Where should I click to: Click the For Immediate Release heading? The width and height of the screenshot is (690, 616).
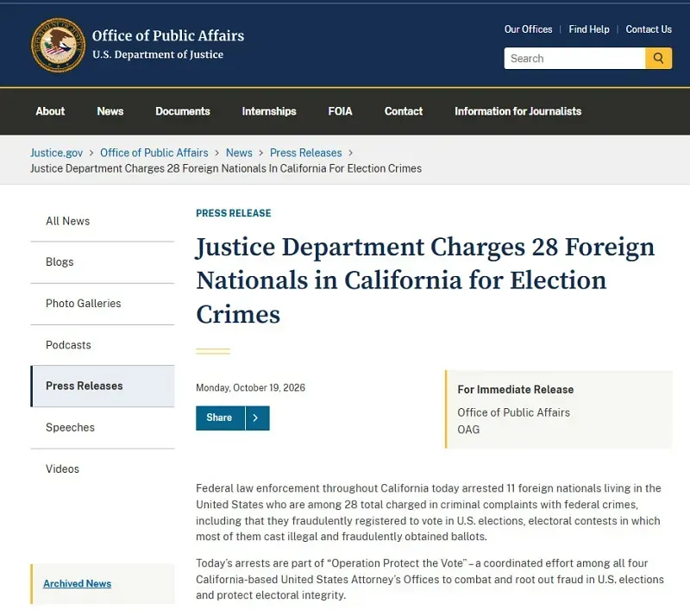(x=515, y=390)
